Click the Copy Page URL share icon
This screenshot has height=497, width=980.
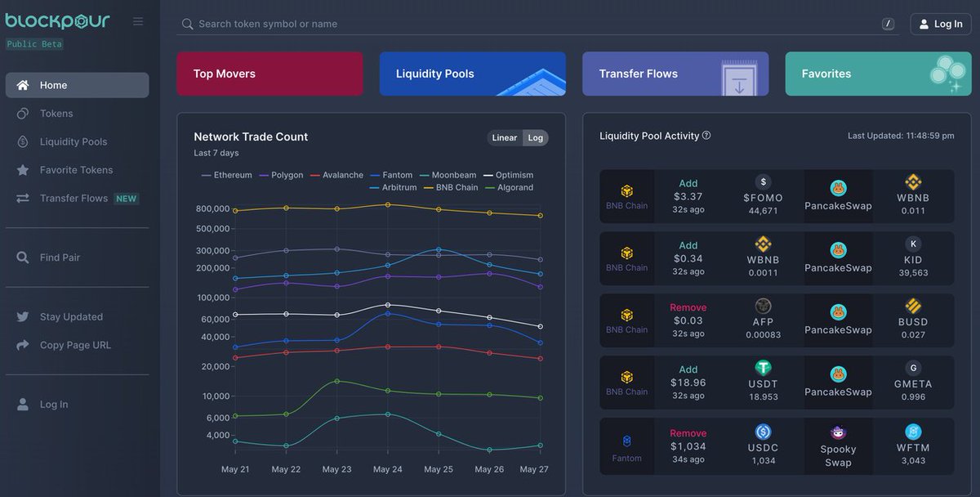point(23,345)
